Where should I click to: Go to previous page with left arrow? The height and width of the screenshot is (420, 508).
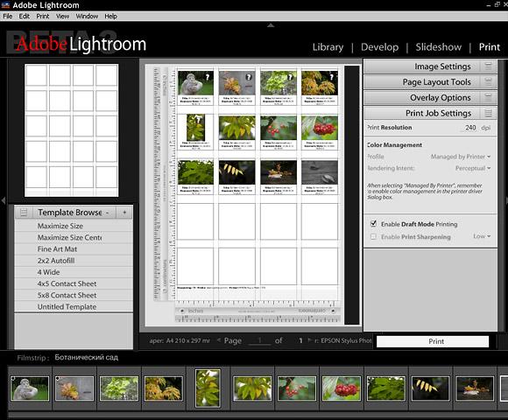click(219, 340)
